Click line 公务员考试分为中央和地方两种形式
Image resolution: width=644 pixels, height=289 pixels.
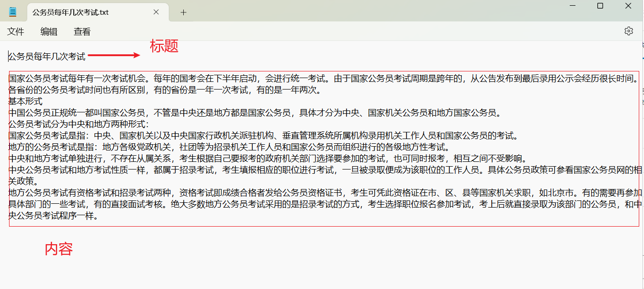[x=79, y=124]
